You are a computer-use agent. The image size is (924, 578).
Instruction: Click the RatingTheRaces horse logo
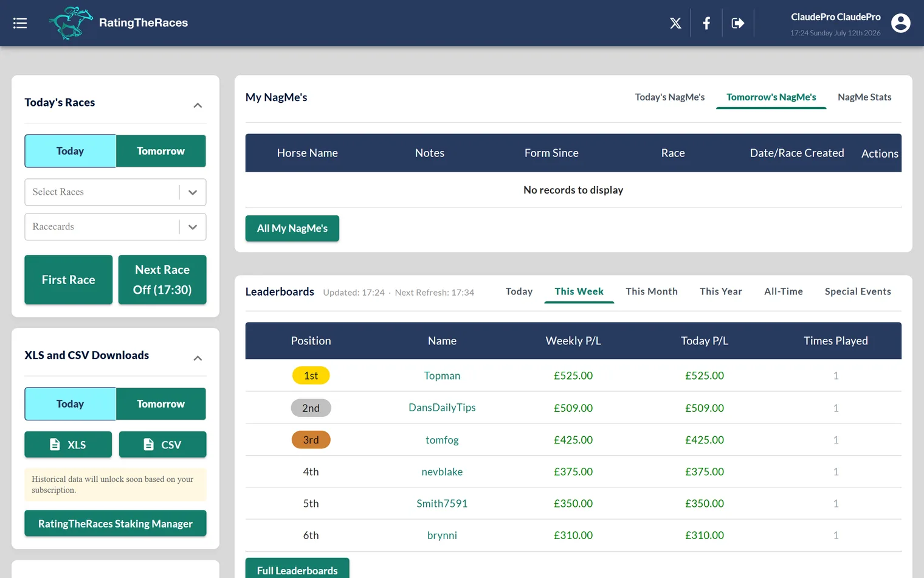tap(71, 23)
